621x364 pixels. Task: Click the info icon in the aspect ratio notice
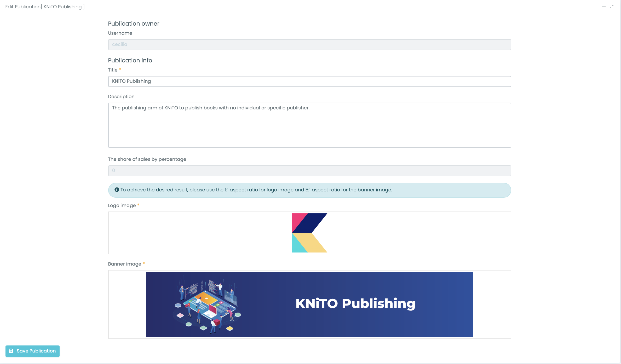(x=117, y=190)
